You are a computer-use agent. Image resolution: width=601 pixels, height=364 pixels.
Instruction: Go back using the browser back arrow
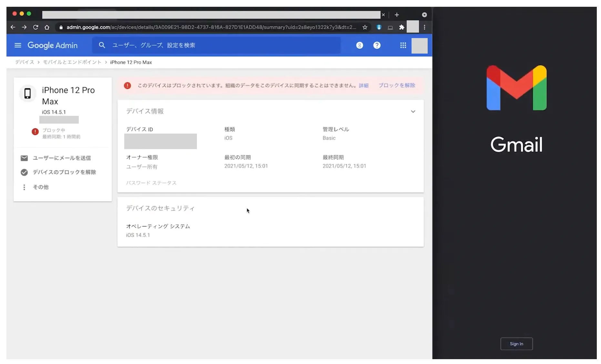tap(13, 27)
